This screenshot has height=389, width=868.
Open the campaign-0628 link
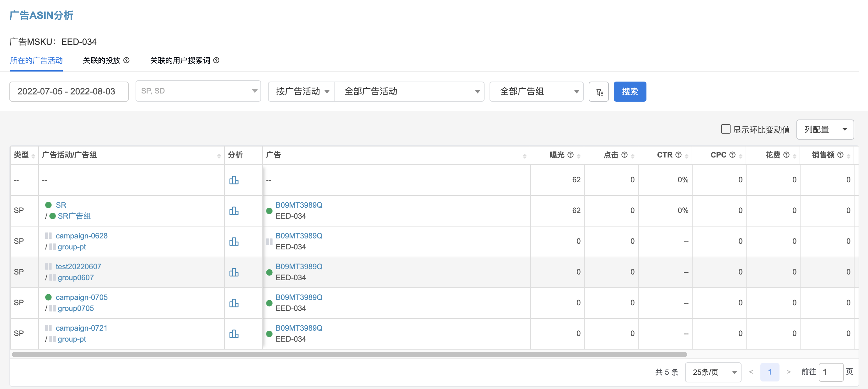coord(82,236)
